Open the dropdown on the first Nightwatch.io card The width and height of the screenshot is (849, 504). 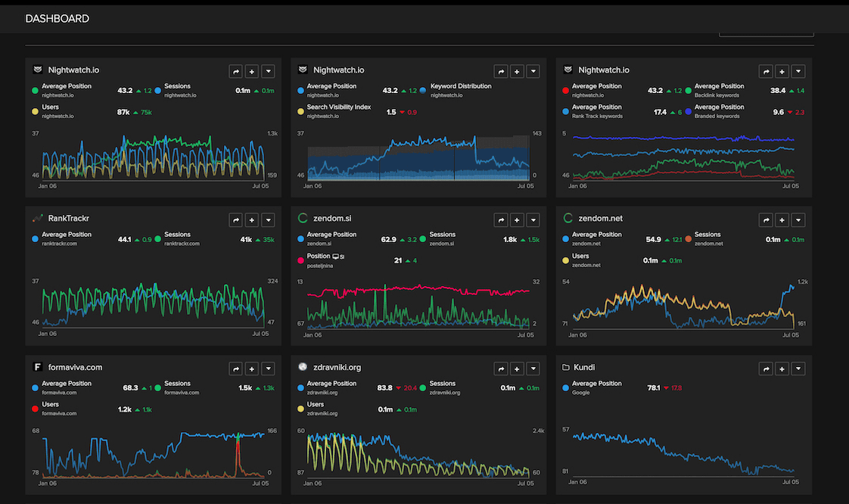pyautogui.click(x=268, y=71)
